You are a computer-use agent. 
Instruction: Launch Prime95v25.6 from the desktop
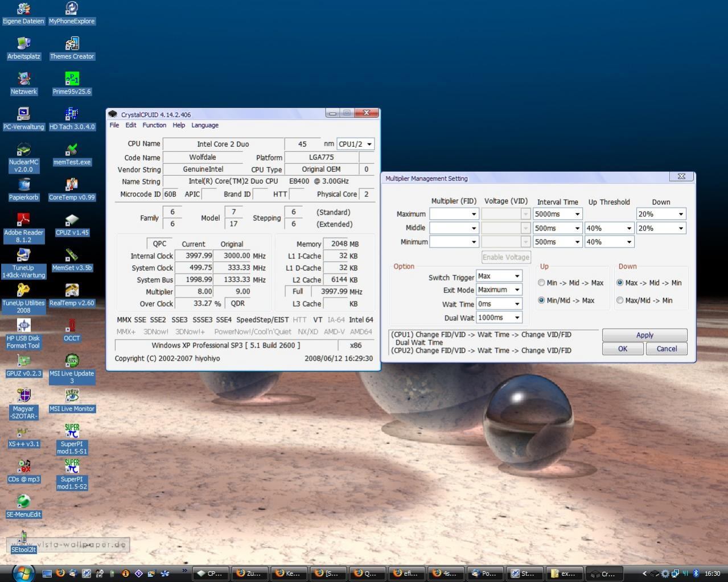(72, 84)
